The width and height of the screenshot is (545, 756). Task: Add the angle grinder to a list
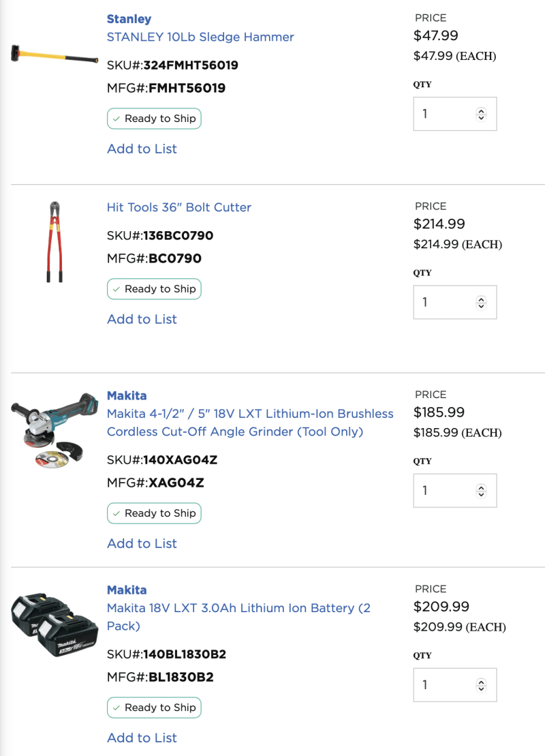pos(142,543)
